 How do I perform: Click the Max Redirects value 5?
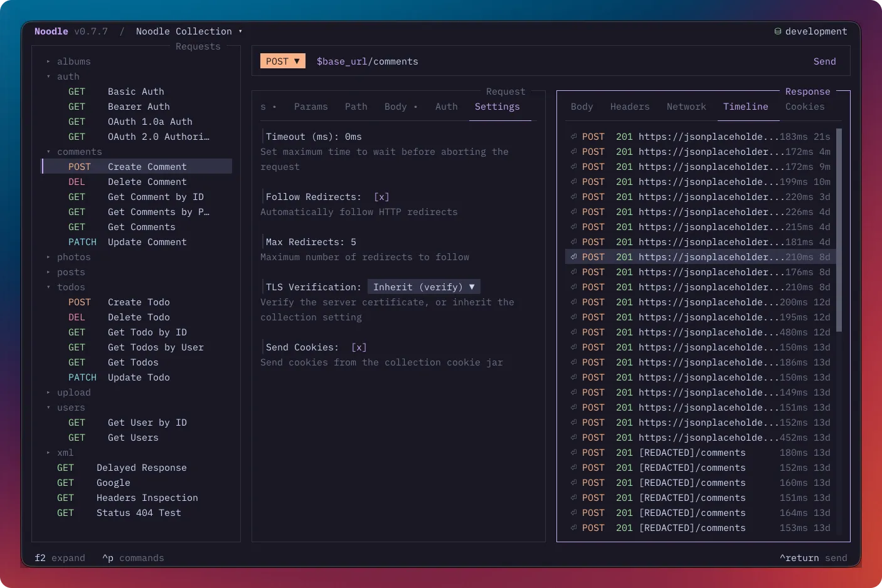(353, 242)
